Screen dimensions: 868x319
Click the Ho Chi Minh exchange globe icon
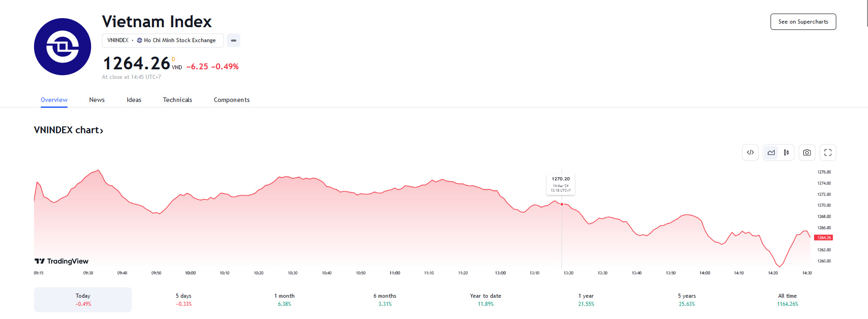[140, 40]
